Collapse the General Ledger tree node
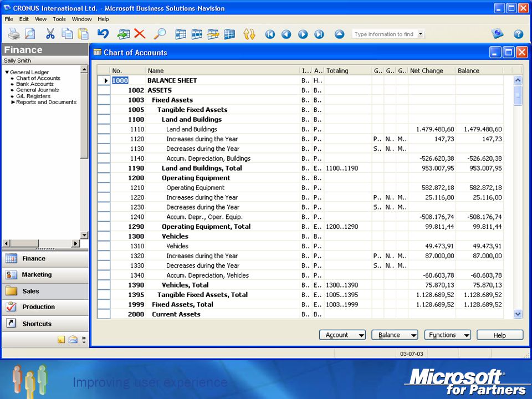This screenshot has width=532, height=399. click(7, 72)
